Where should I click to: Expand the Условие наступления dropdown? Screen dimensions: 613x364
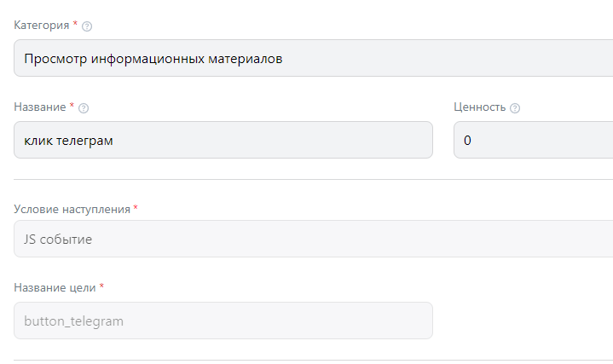314,240
